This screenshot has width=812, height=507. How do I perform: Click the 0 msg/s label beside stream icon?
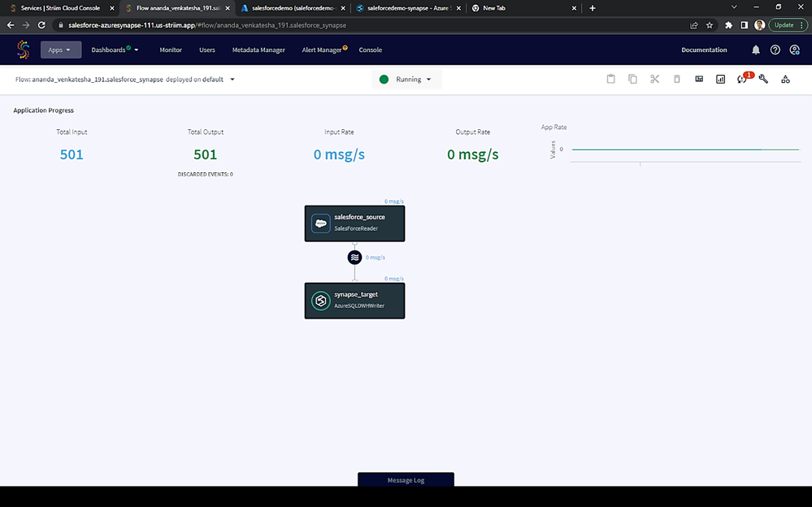[376, 257]
